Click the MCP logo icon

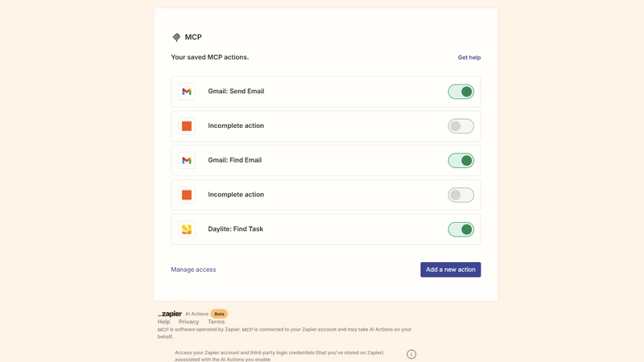176,37
